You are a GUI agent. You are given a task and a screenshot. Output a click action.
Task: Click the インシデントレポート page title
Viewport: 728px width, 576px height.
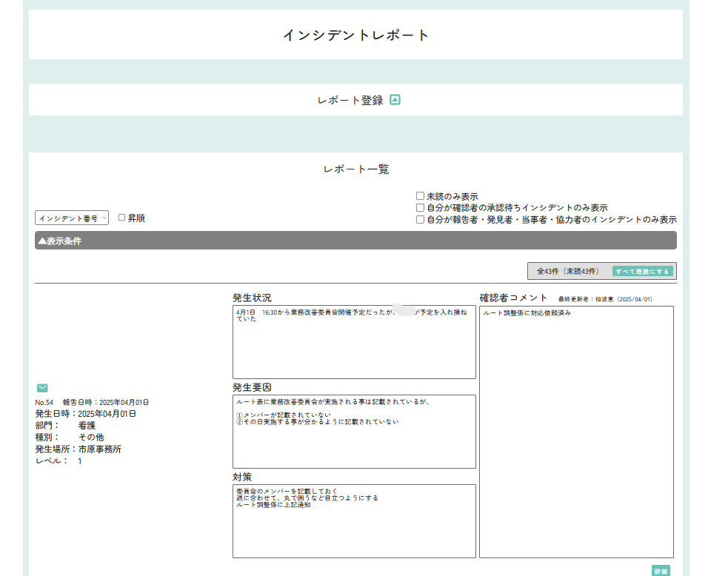click(355, 35)
